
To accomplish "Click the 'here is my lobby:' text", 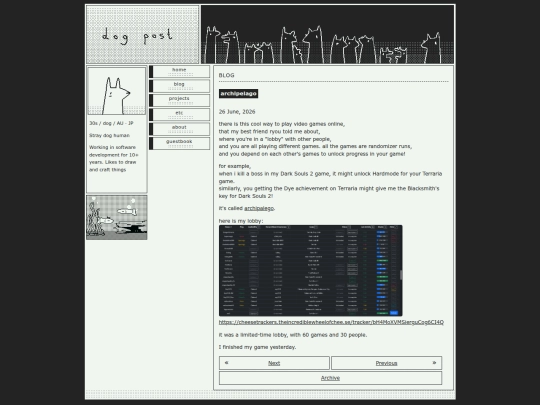I will coord(241,221).
